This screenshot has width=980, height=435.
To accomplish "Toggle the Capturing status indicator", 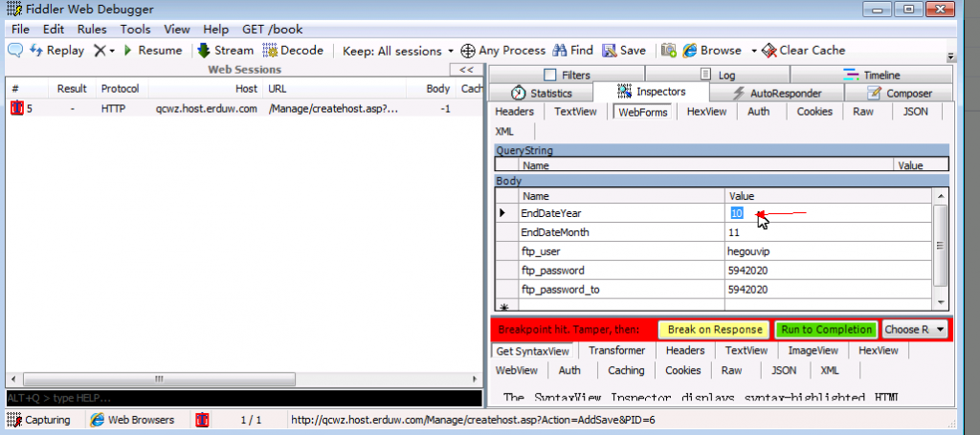I will tap(38, 420).
